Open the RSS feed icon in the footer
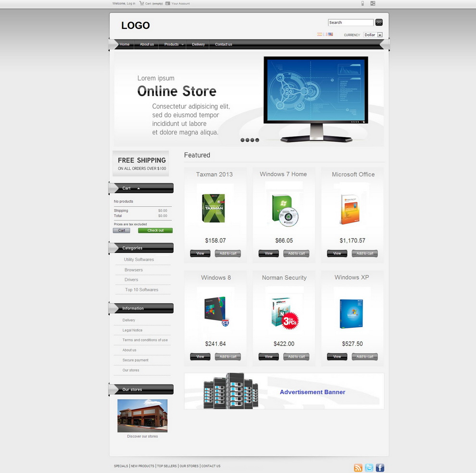Image resolution: width=476 pixels, height=473 pixels. click(x=358, y=467)
